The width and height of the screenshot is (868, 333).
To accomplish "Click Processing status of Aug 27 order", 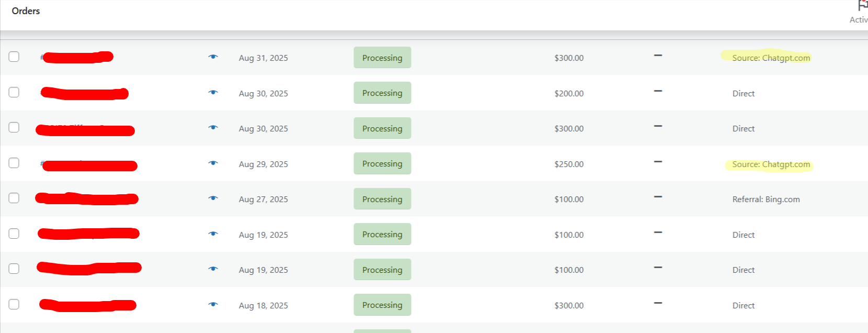I will (382, 199).
